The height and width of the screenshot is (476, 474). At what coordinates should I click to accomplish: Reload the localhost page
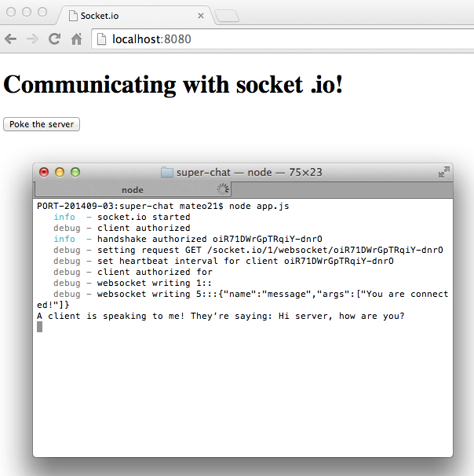tap(55, 38)
